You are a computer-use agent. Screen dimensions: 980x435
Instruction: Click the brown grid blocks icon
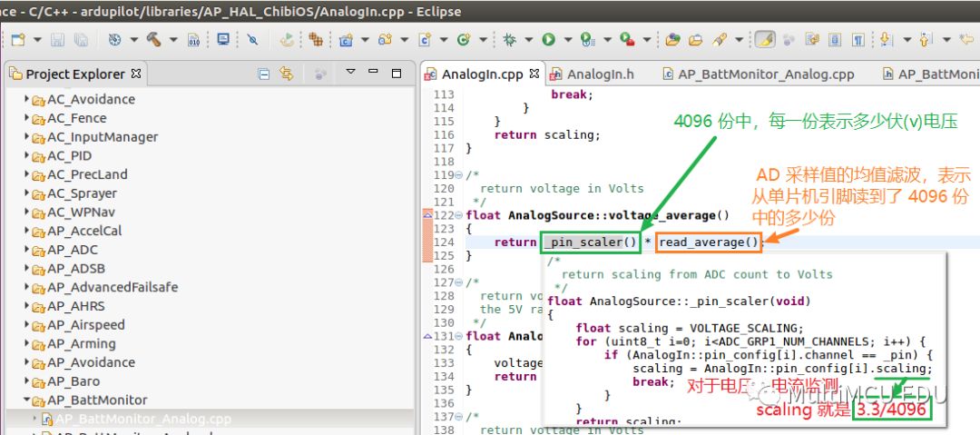(x=316, y=39)
